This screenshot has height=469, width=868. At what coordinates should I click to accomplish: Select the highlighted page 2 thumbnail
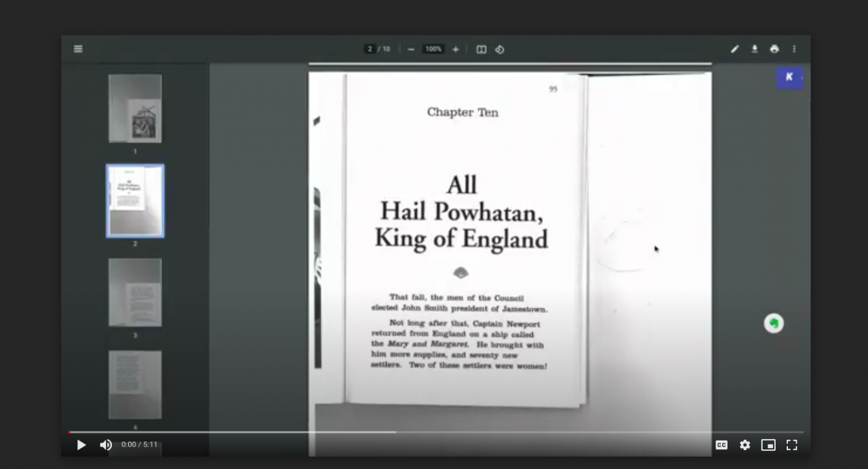(x=135, y=201)
